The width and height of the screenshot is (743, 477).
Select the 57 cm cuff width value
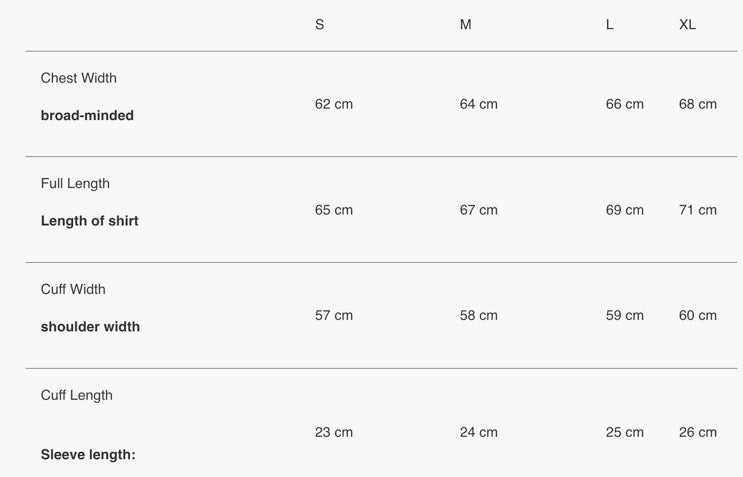334,316
